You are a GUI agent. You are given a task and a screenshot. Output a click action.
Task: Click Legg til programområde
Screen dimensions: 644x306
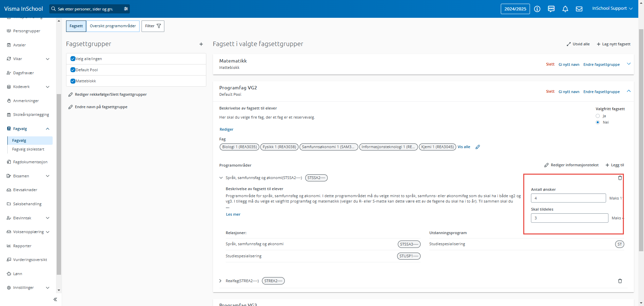[x=615, y=165]
